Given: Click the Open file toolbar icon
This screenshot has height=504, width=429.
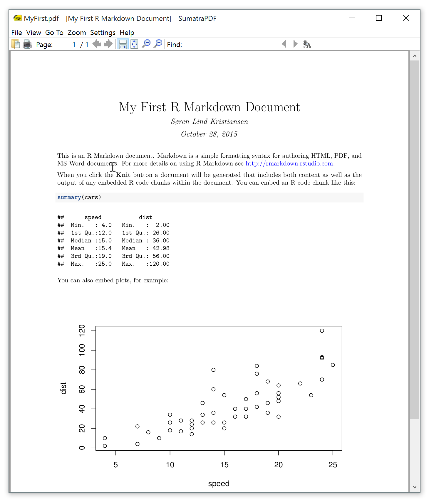Looking at the screenshot, I should pos(16,44).
